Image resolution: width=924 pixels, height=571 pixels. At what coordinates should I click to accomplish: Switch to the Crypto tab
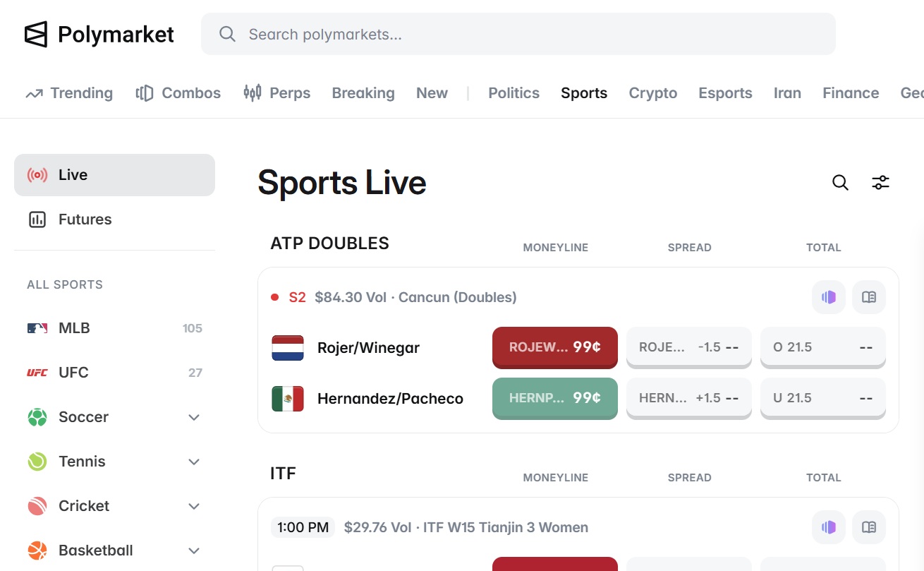[652, 93]
